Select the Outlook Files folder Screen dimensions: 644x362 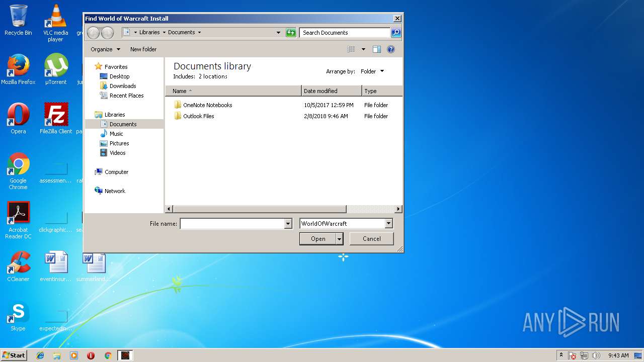(x=198, y=116)
